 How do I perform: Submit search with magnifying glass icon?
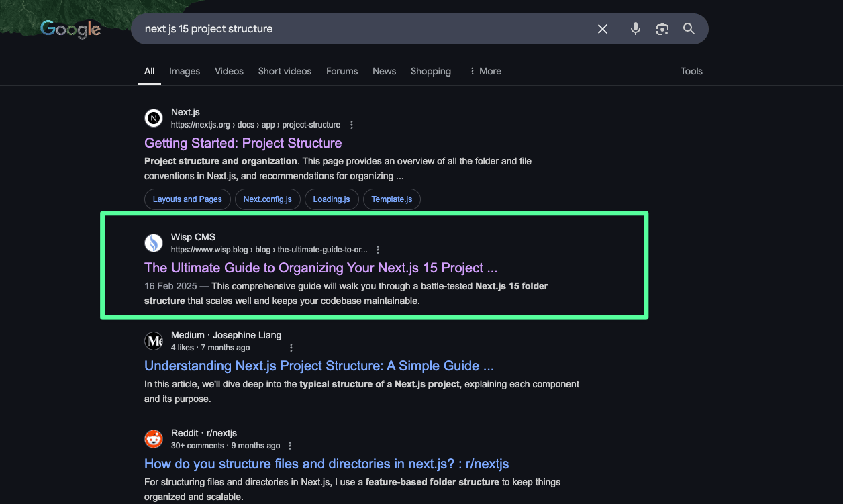coord(689,29)
